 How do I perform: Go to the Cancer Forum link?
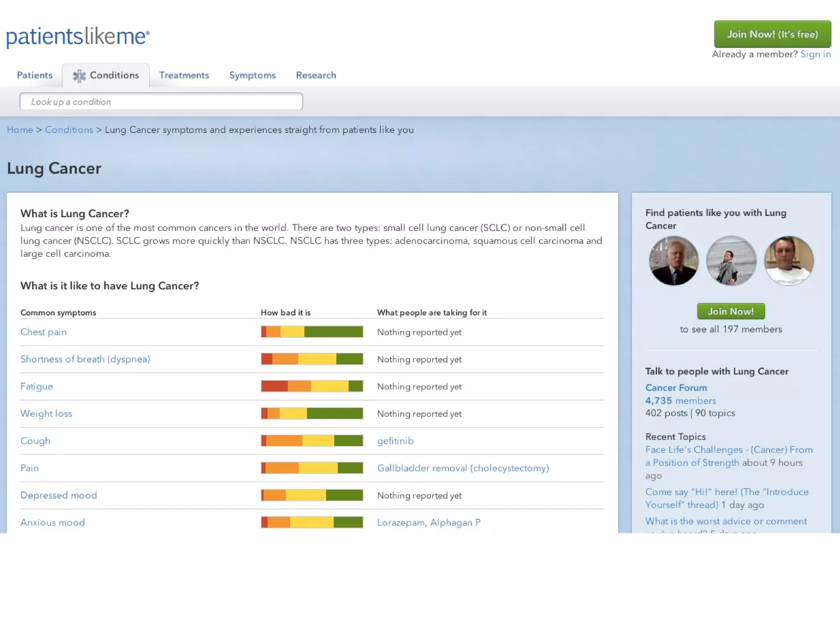676,388
